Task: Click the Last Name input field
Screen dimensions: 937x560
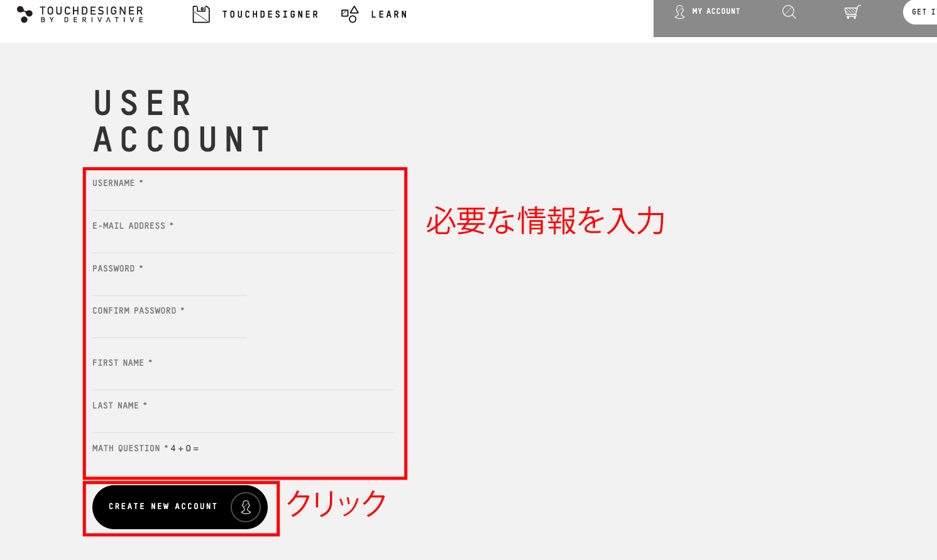Action: tap(243, 422)
